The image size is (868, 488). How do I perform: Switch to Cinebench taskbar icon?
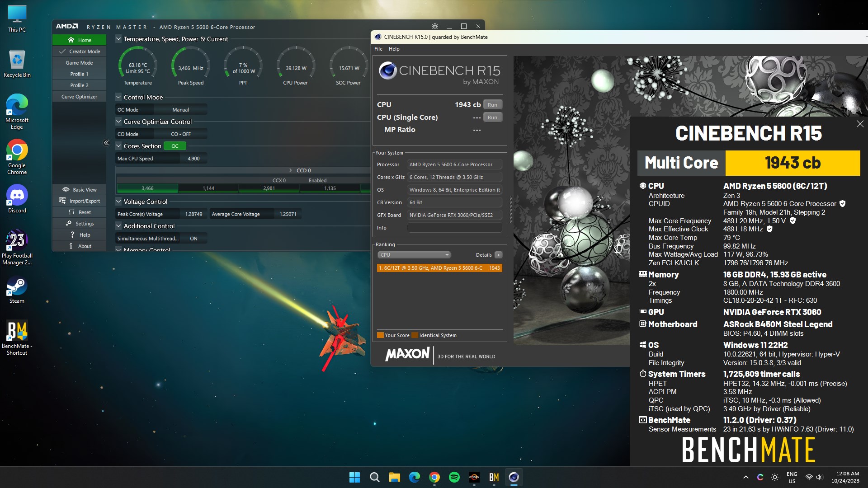[514, 477]
